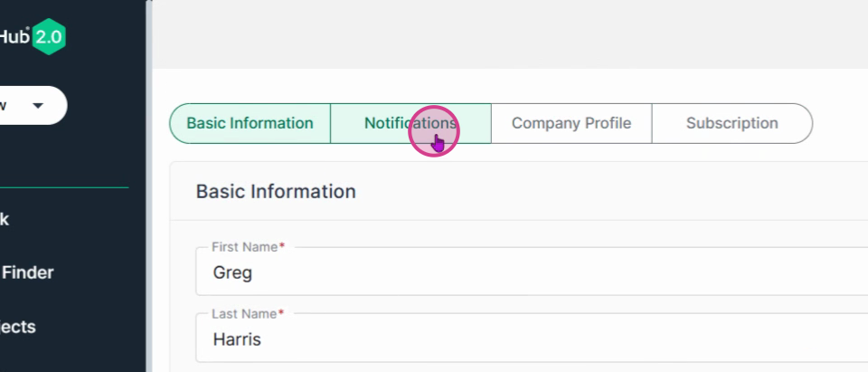The width and height of the screenshot is (868, 372).
Task: Select the Company Profile tab
Action: [571, 123]
